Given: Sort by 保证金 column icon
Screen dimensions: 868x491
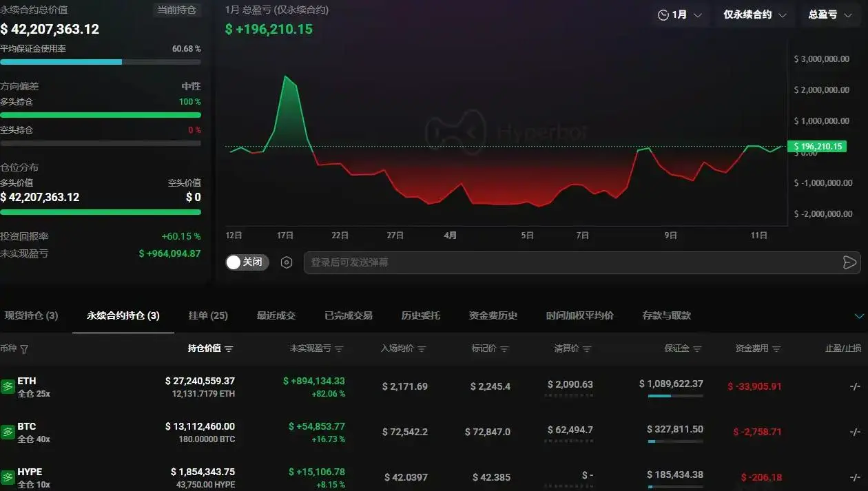Looking at the screenshot, I should coord(697,349).
